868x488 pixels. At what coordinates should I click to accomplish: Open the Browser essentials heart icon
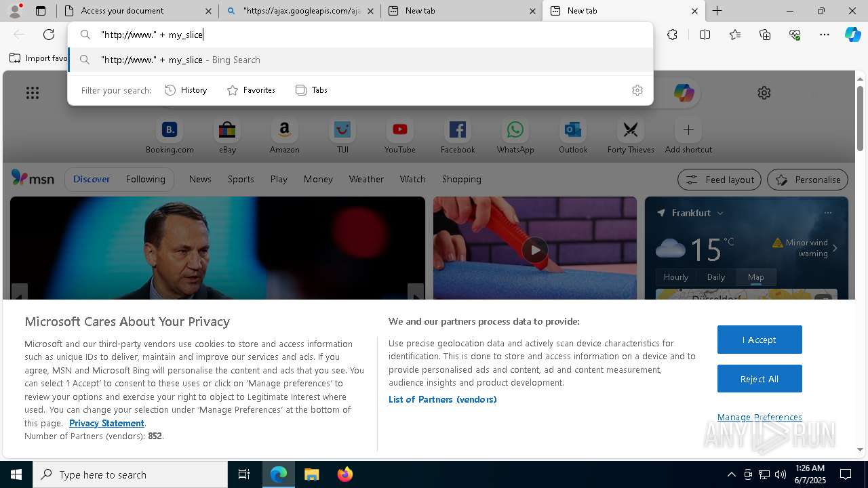click(x=795, y=35)
